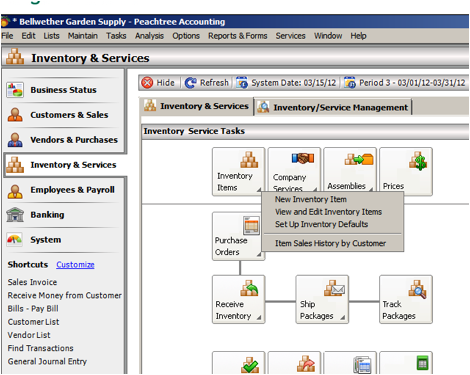
Task: Click the Banking building icon
Action: [x=15, y=215]
